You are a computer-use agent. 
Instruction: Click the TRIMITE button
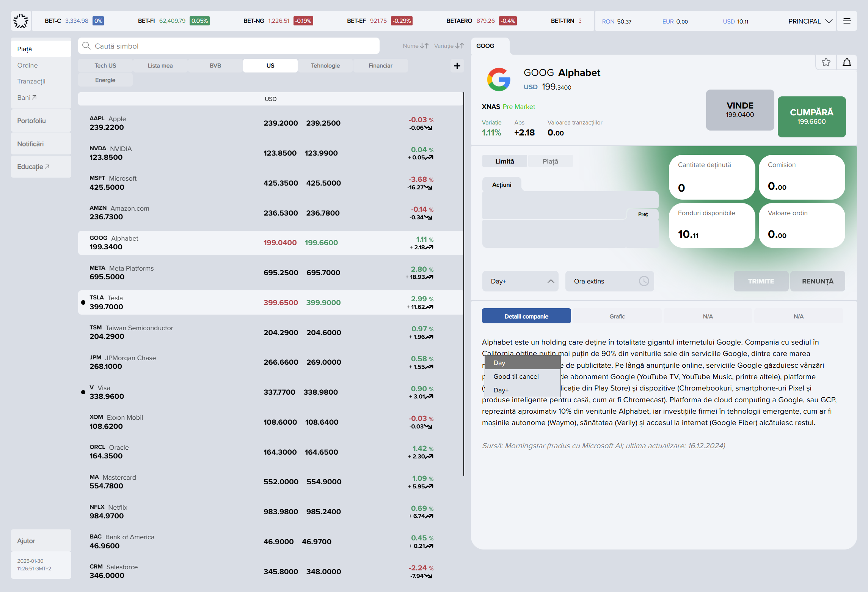761,281
